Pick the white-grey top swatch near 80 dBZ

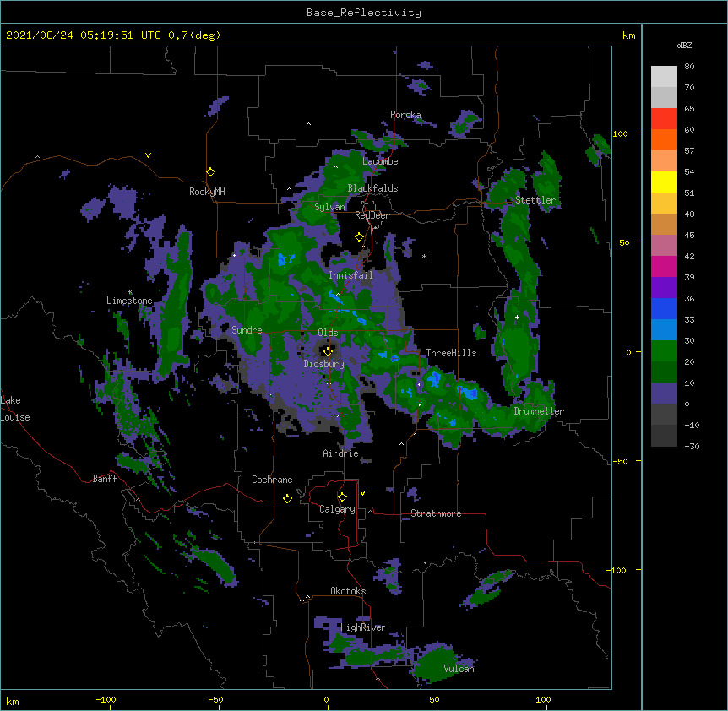pyautogui.click(x=664, y=77)
